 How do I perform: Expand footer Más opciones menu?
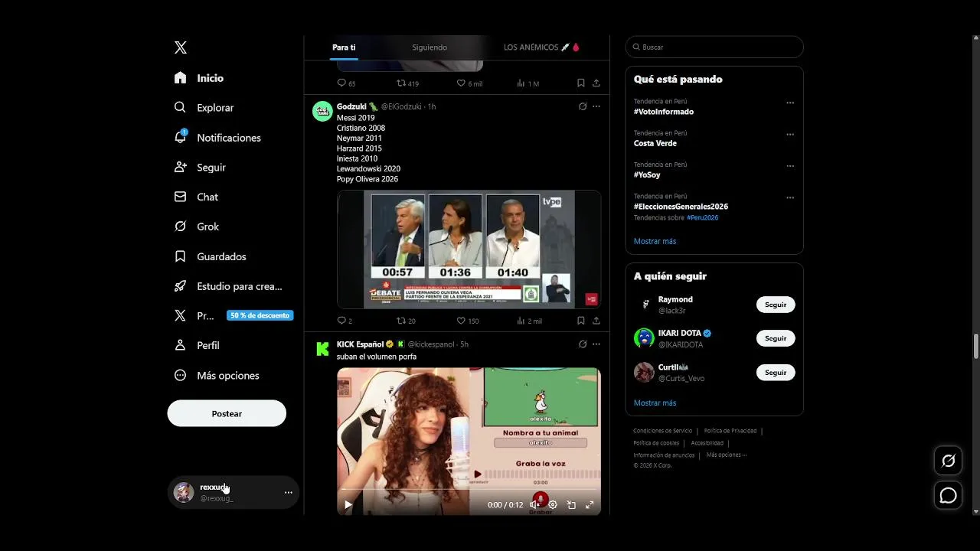tap(727, 455)
